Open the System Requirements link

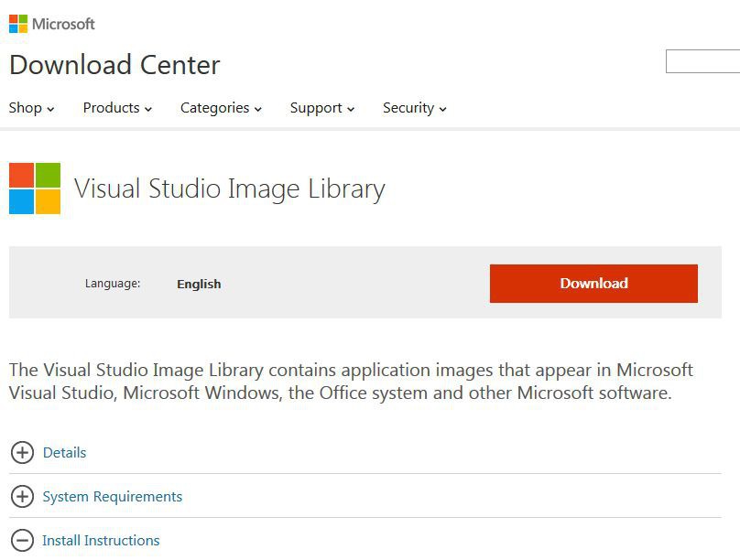(x=112, y=496)
